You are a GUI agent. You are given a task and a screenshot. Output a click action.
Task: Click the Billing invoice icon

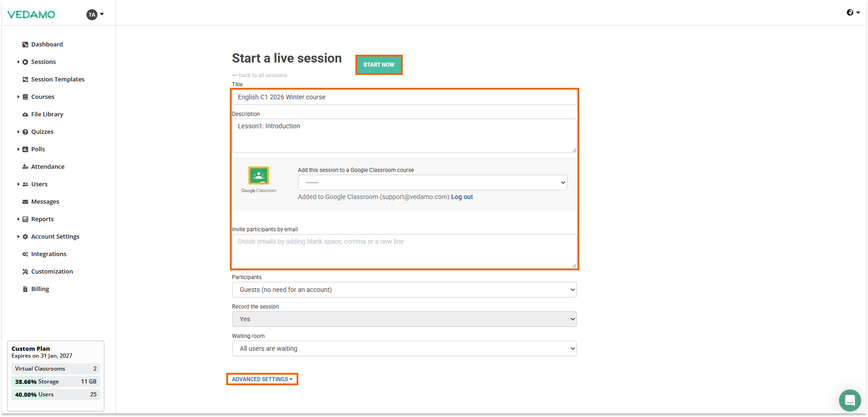click(x=25, y=289)
